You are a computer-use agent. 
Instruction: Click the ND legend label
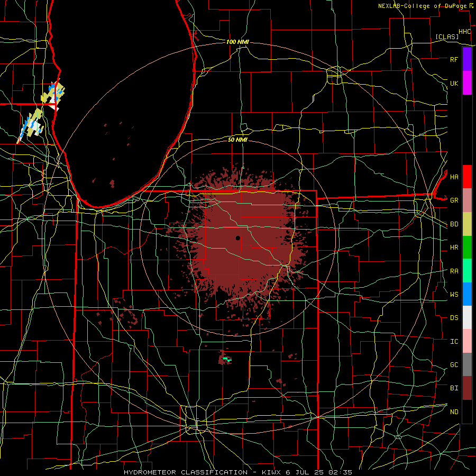tap(454, 411)
